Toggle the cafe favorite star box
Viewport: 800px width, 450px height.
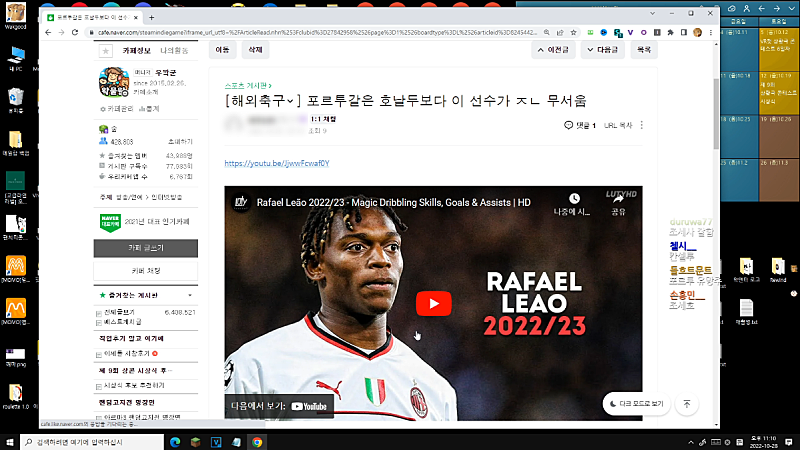click(106, 51)
